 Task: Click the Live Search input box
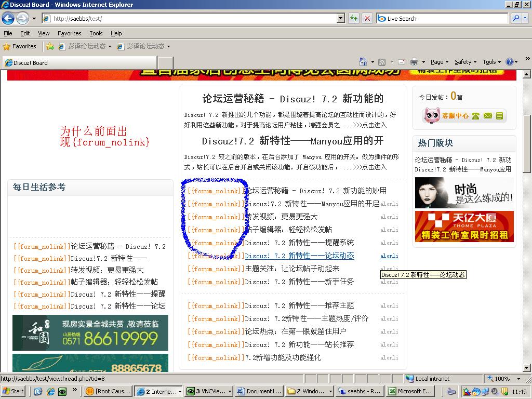click(442, 19)
